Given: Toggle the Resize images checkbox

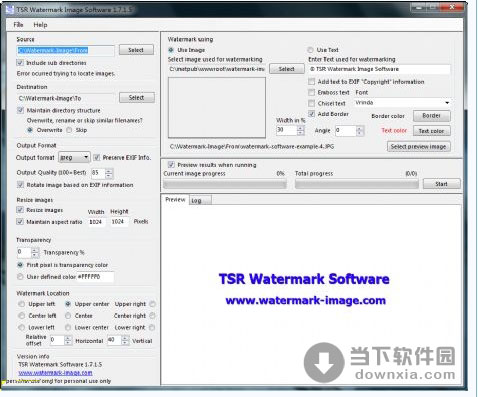Looking at the screenshot, I should [20, 210].
